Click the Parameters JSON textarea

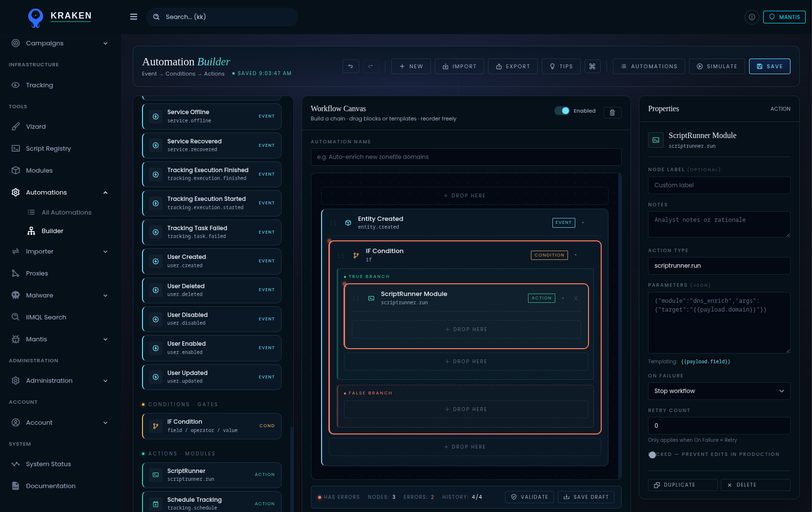click(719, 323)
